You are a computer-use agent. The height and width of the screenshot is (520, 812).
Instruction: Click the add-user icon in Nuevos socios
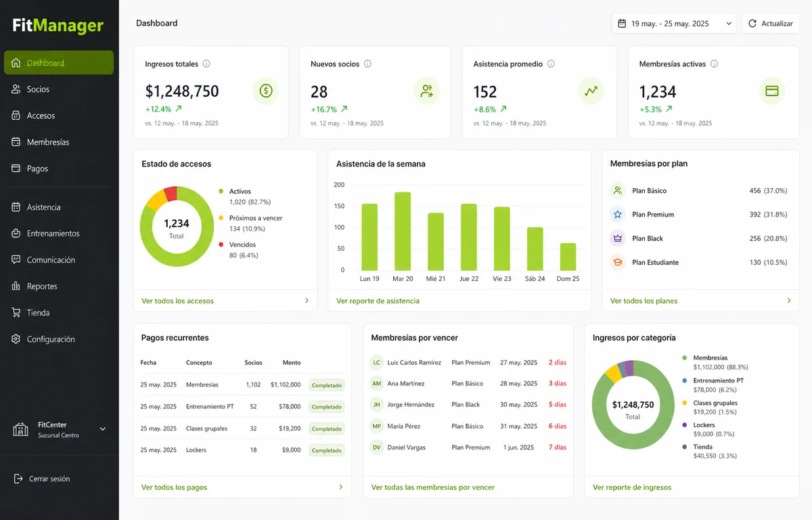click(427, 91)
